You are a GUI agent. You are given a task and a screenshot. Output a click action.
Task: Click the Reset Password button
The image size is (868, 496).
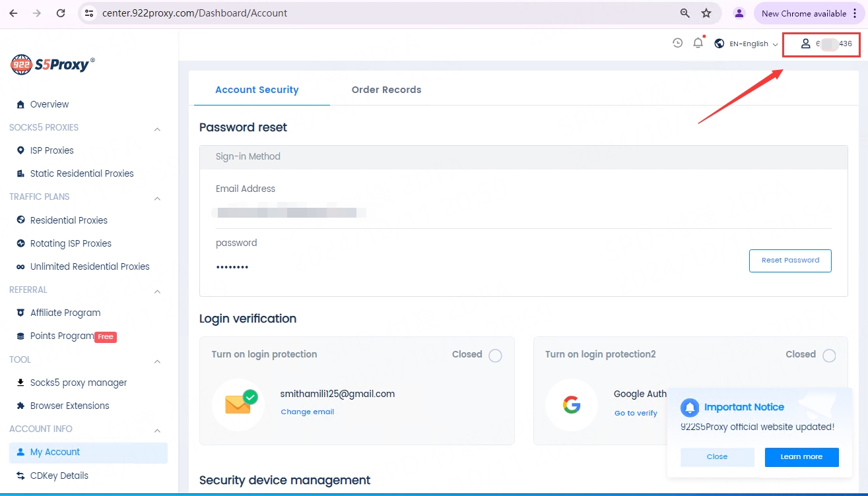coord(790,261)
